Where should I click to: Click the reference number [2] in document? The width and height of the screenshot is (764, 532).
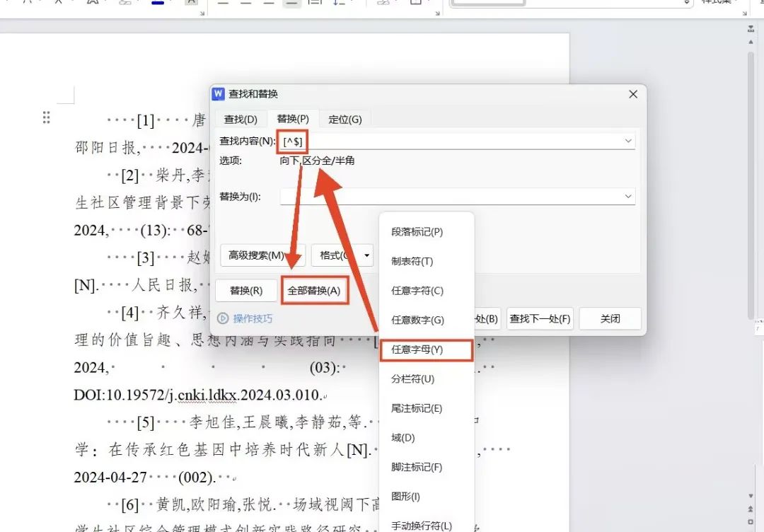(x=130, y=175)
